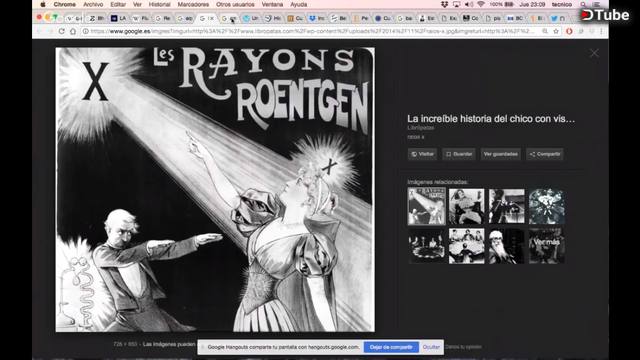Click the volume icon in menu bar
The image size is (640, 360).
pos(469,4)
